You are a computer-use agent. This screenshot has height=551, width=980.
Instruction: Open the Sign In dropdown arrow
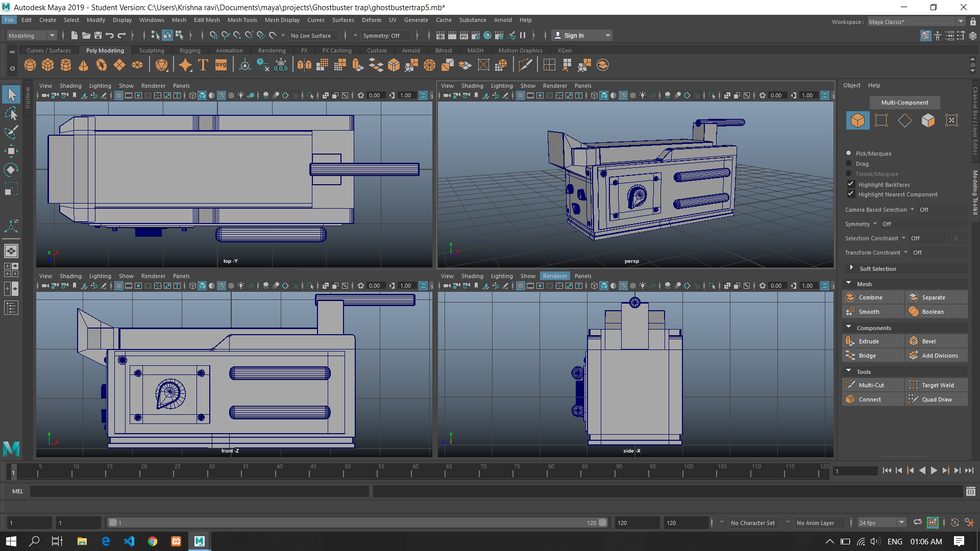click(x=607, y=35)
